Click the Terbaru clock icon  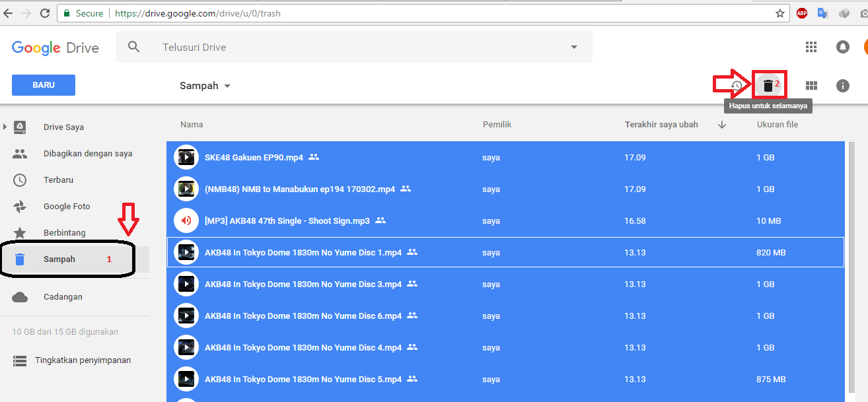click(20, 180)
